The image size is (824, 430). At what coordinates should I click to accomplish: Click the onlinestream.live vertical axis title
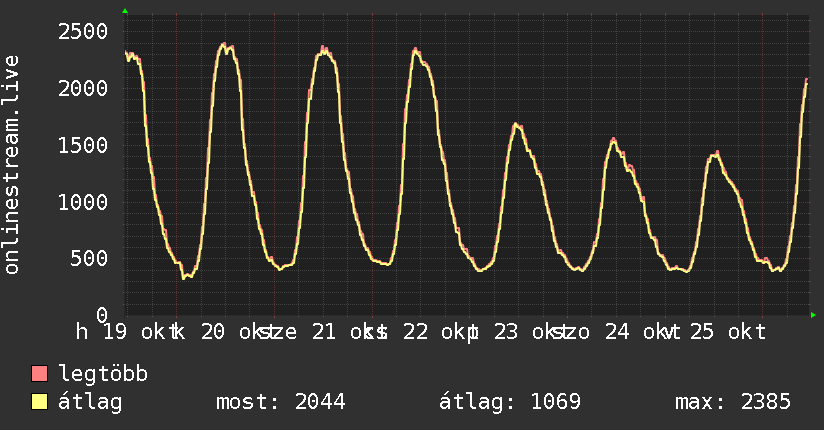click(x=11, y=165)
